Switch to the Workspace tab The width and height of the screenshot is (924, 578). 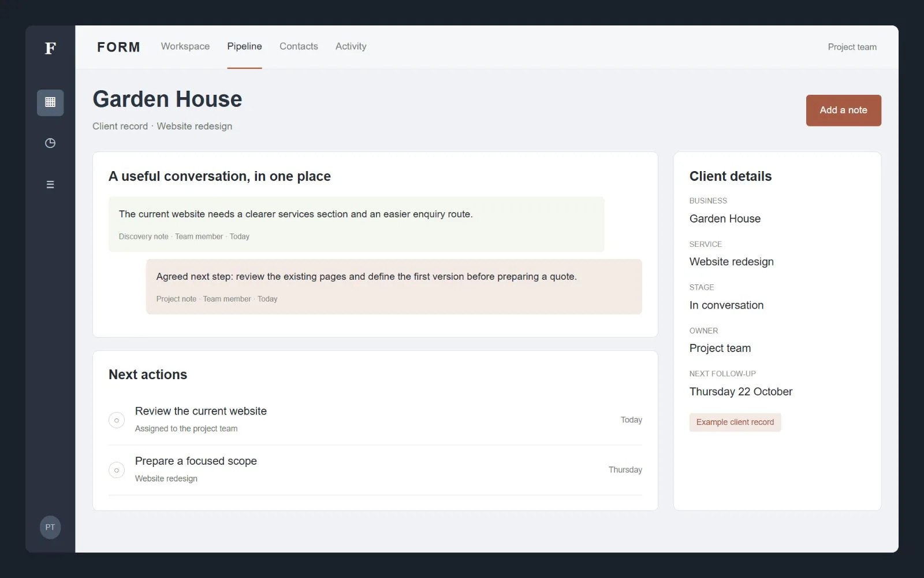(185, 46)
